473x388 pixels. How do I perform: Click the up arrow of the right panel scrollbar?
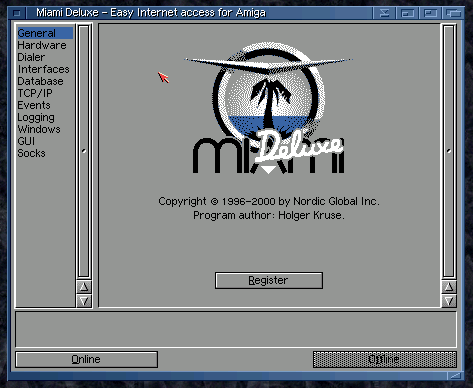click(x=449, y=287)
